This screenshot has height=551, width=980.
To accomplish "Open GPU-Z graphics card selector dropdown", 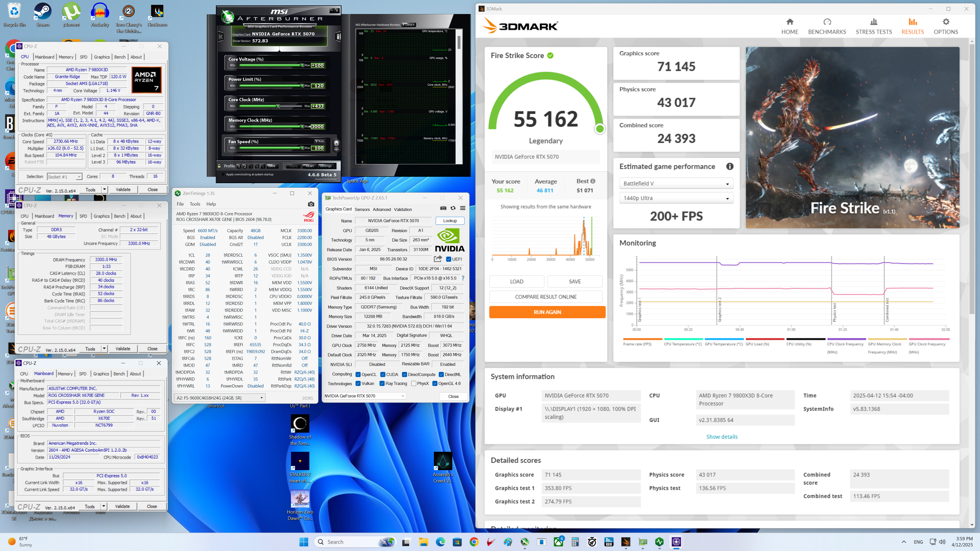I will pyautogui.click(x=364, y=396).
